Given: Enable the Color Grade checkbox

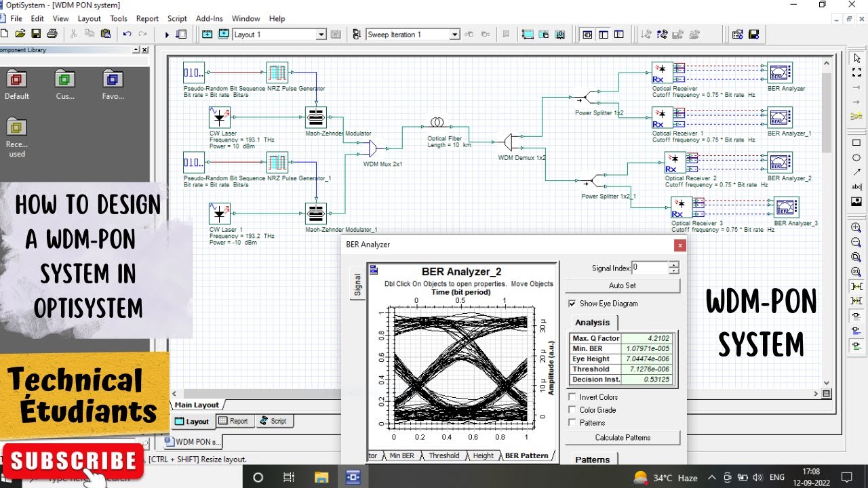Looking at the screenshot, I should (x=572, y=410).
